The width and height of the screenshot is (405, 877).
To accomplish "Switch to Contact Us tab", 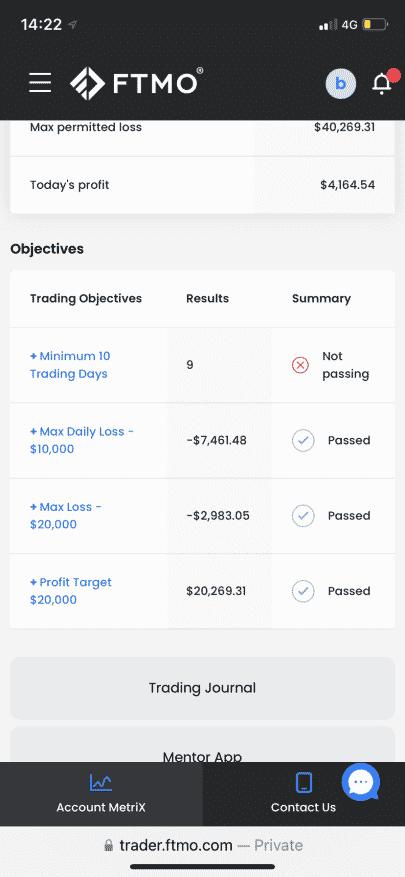I will pos(304,794).
